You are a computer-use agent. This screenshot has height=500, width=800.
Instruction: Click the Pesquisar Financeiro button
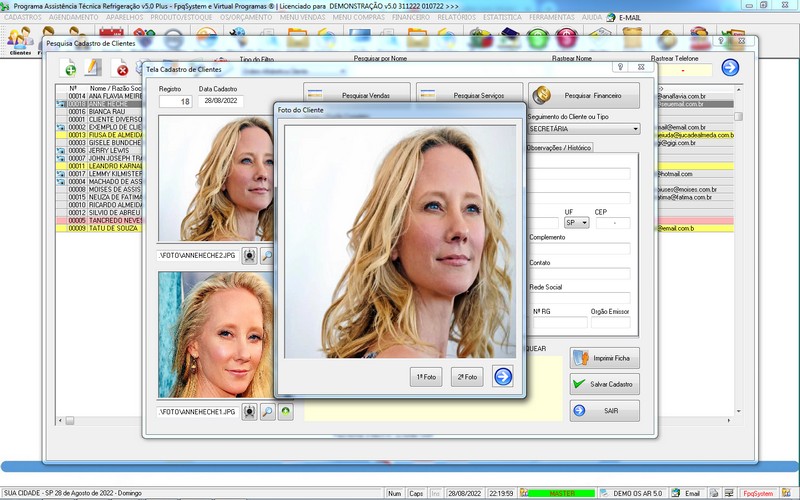(584, 95)
